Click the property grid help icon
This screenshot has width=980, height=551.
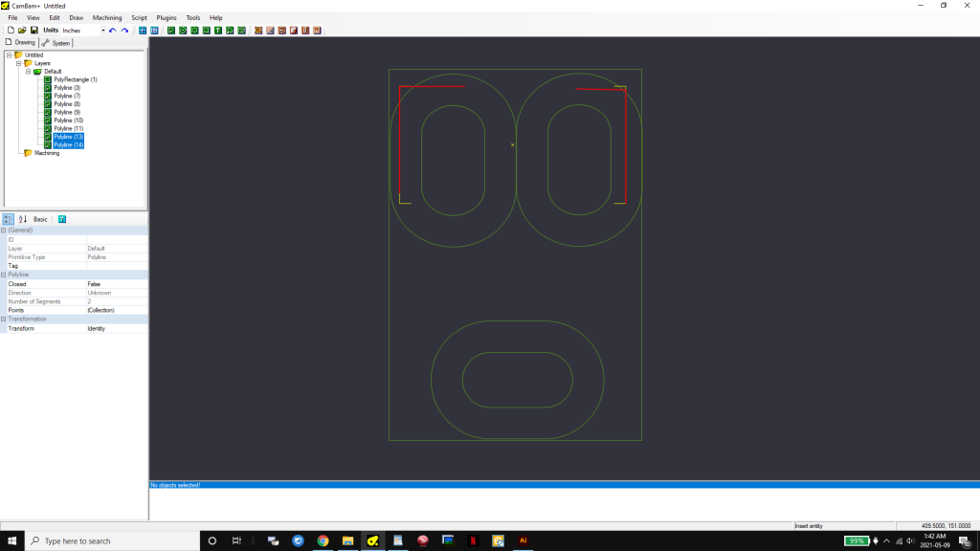click(x=62, y=219)
